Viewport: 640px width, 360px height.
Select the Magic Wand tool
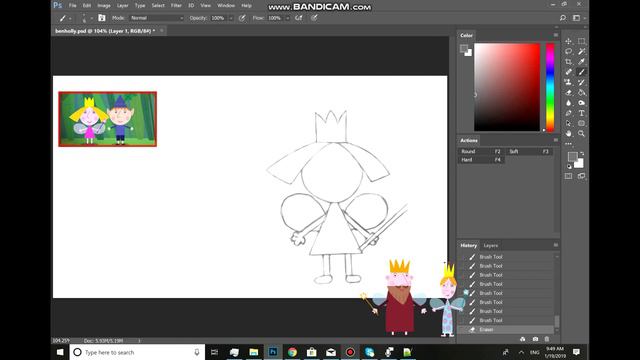tap(582, 51)
